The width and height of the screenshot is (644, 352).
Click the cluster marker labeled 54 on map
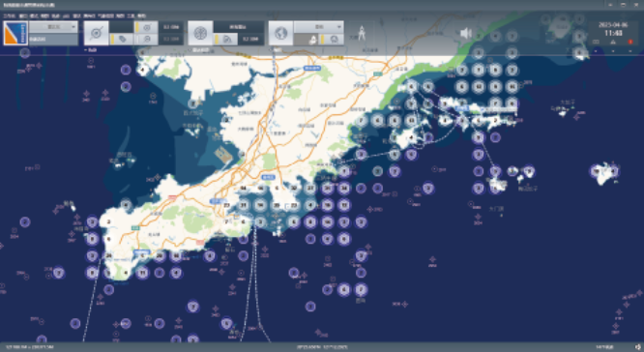coord(243,189)
